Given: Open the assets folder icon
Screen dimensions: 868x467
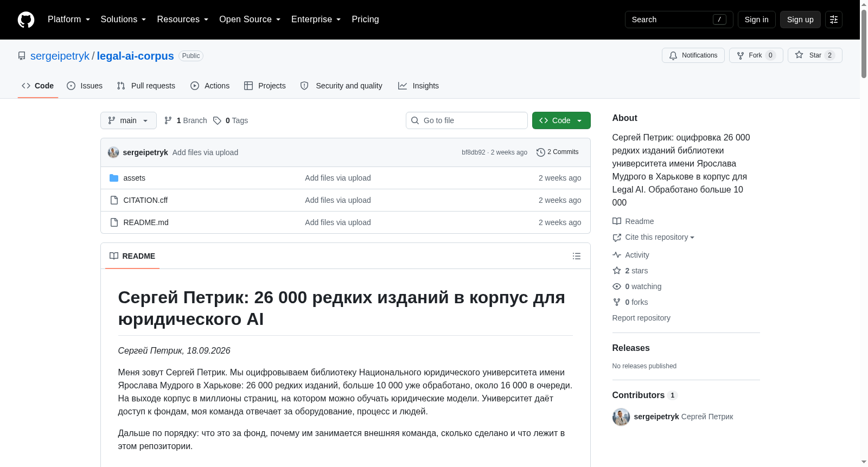Looking at the screenshot, I should 114,178.
